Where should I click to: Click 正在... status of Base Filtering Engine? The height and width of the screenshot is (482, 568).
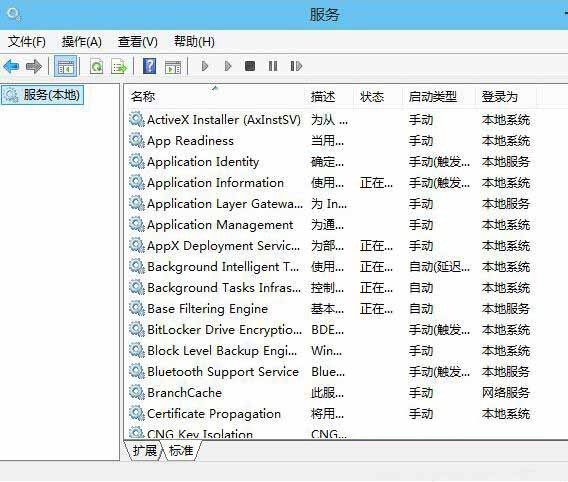click(376, 309)
